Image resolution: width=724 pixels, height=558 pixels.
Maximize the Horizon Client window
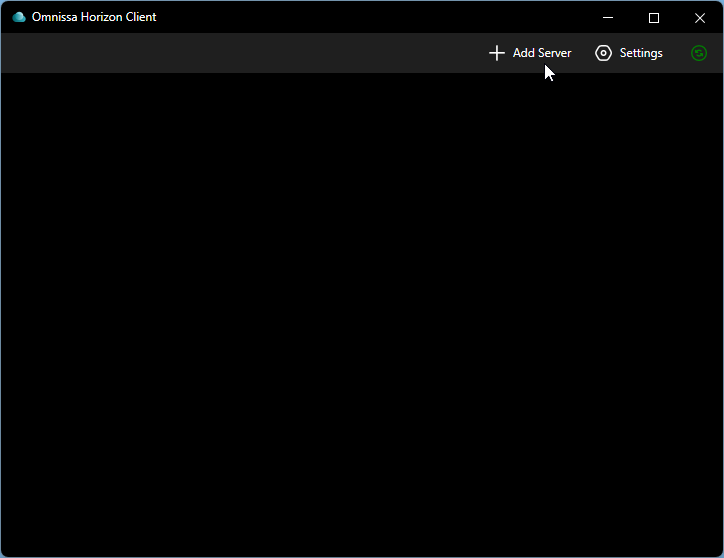(x=654, y=17)
